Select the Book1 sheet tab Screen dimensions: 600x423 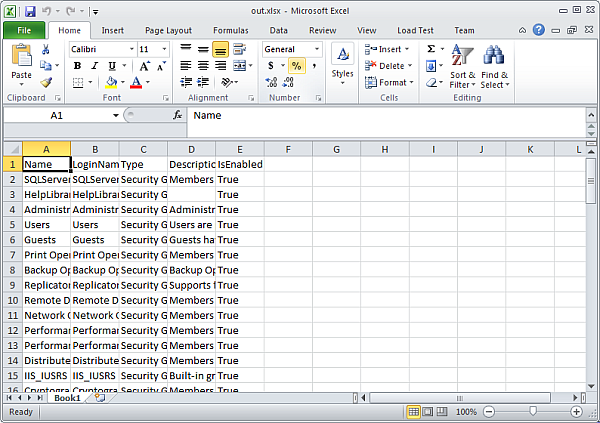click(x=67, y=398)
